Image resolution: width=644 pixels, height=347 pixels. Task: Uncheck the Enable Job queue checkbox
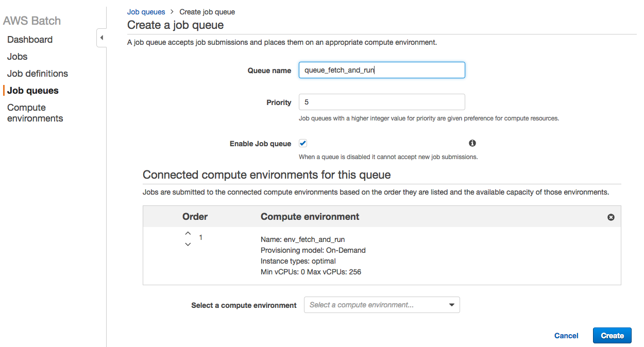[x=303, y=143]
